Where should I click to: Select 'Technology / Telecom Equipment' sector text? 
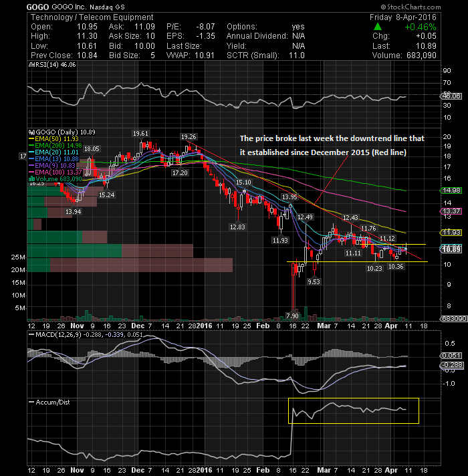[92, 17]
